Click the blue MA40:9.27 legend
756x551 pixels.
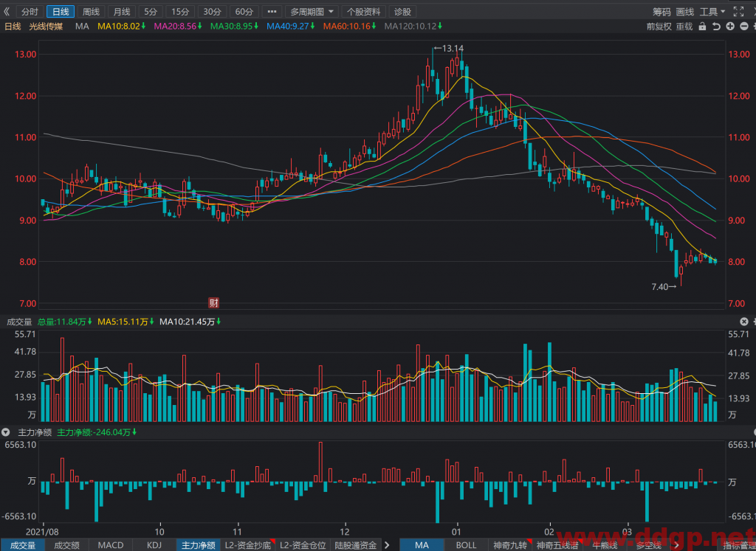tap(291, 26)
